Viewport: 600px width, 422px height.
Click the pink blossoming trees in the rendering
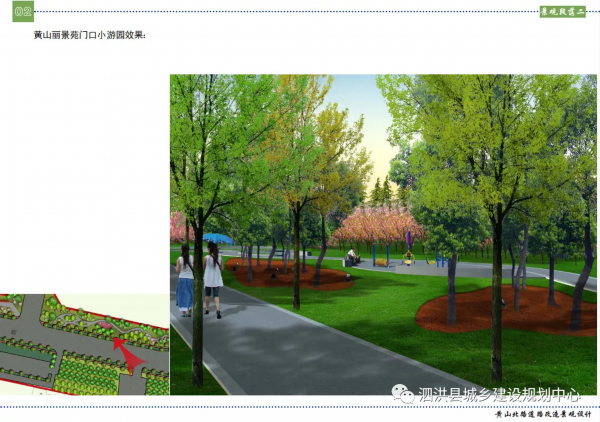375,225
